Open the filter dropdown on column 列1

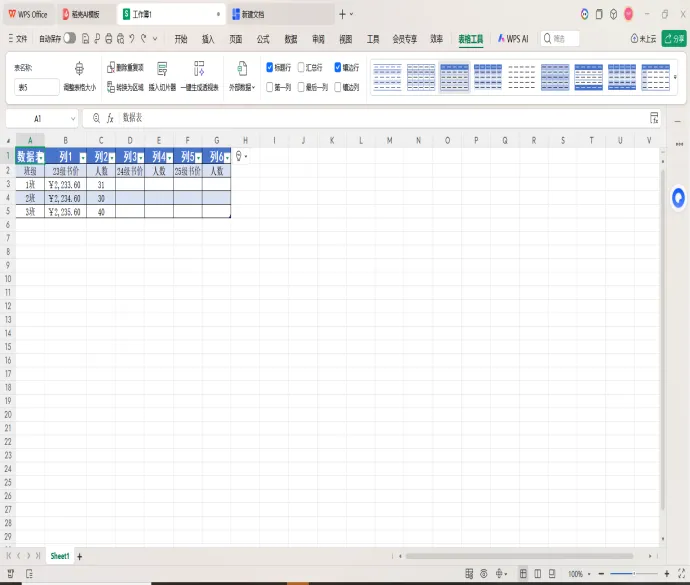pyautogui.click(x=83, y=158)
